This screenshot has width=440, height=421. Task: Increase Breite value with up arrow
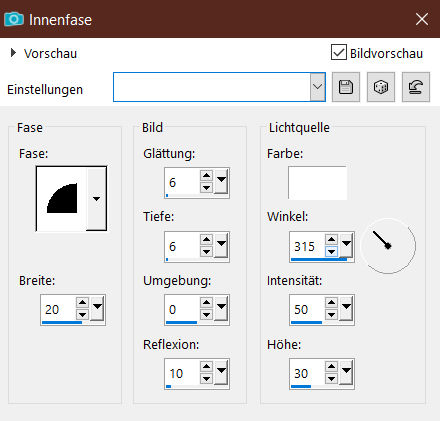point(82,302)
